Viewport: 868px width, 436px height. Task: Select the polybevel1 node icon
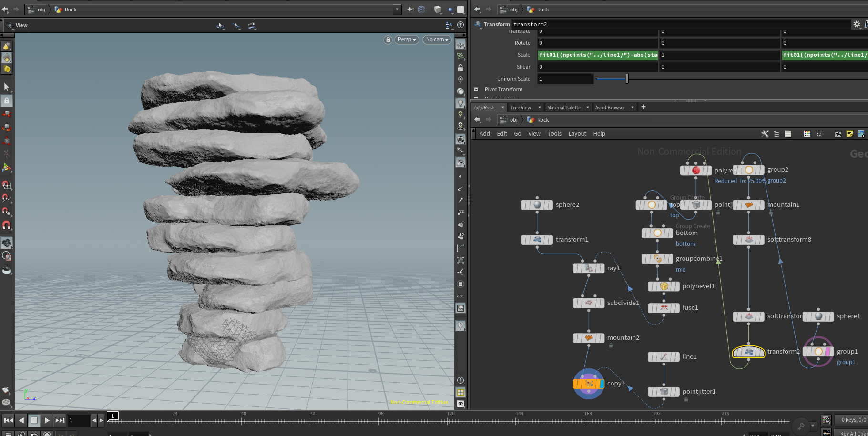tap(664, 286)
